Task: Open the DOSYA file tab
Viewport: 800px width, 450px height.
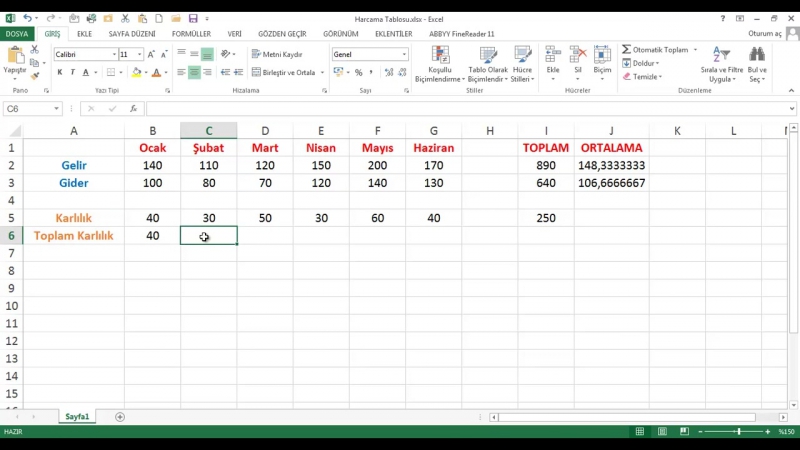Action: [17, 34]
